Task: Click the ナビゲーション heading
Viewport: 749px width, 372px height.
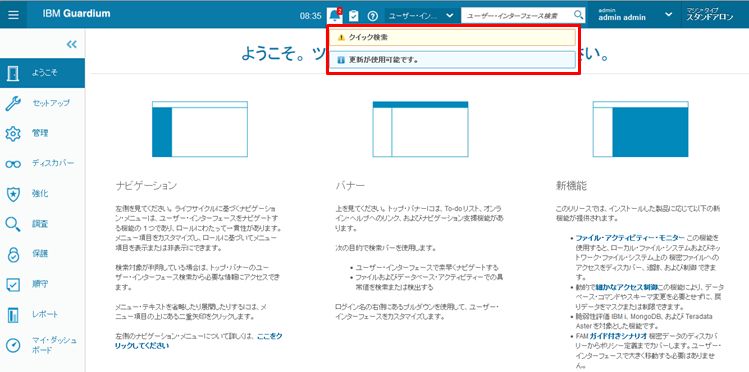Action: point(146,186)
